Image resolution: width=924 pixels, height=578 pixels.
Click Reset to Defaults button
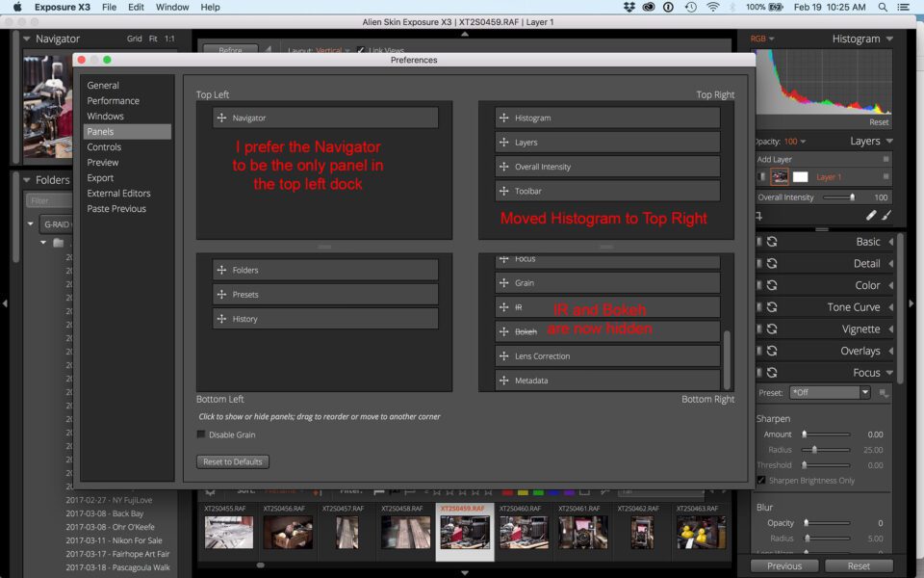tap(233, 461)
